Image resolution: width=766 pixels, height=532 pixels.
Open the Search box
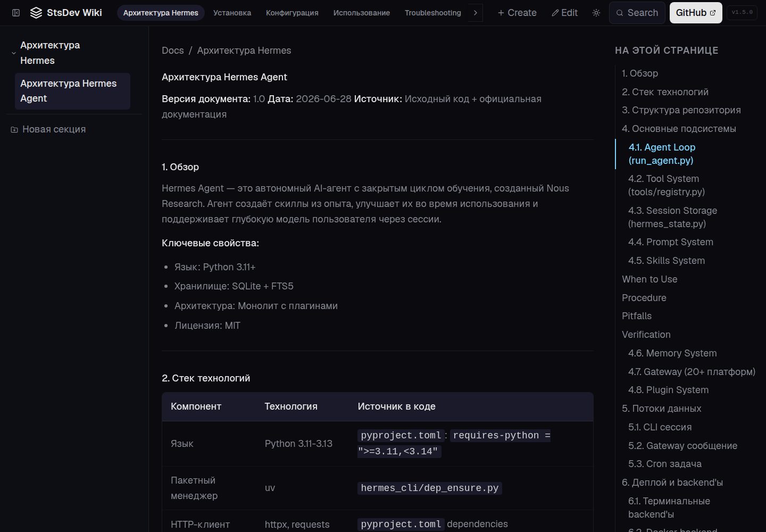pyautogui.click(x=637, y=13)
